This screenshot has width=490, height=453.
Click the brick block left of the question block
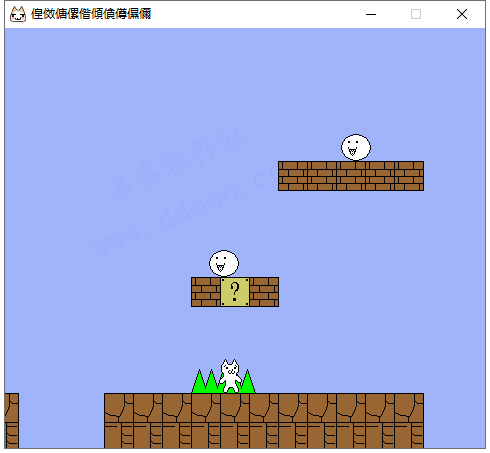(x=206, y=292)
